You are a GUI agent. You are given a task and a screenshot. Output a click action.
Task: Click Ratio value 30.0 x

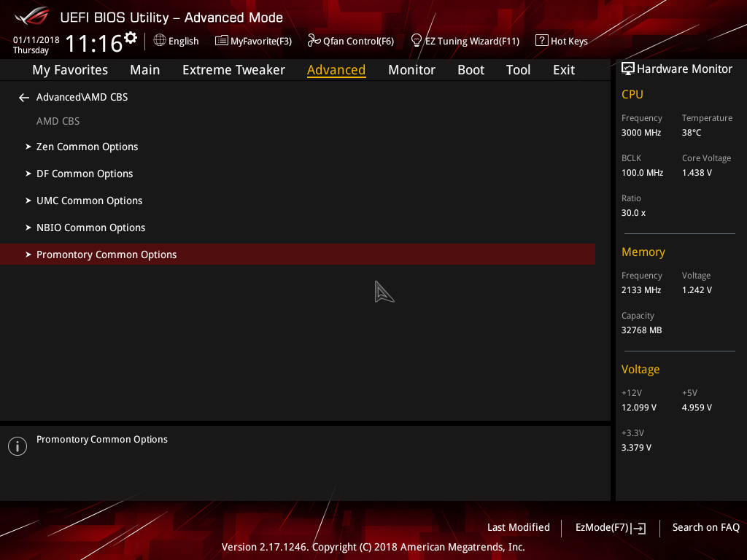633,213
